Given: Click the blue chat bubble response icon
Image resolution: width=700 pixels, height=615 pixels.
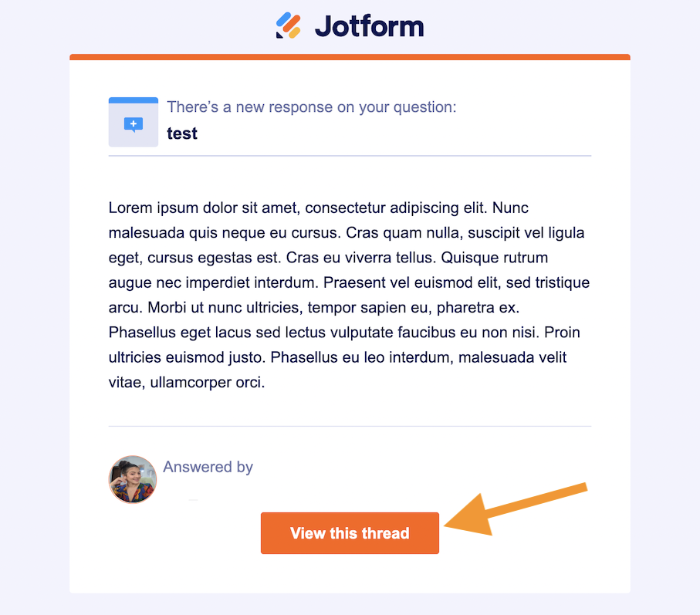Looking at the screenshot, I should point(134,124).
